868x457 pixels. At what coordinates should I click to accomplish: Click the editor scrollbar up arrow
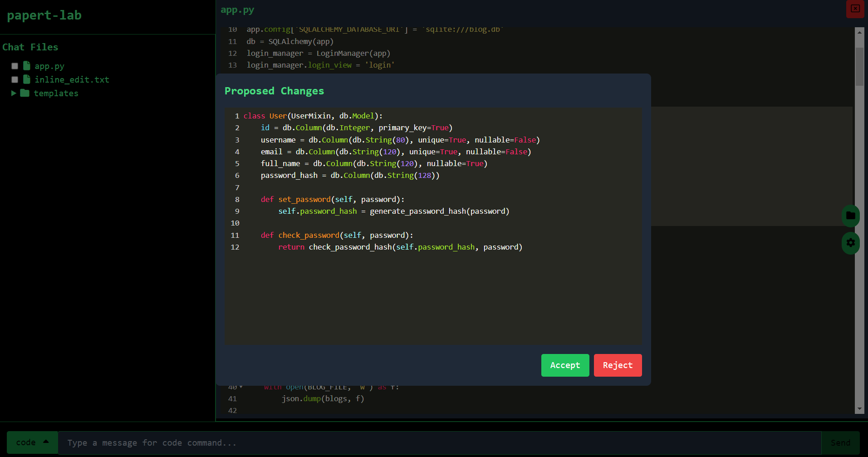859,32
